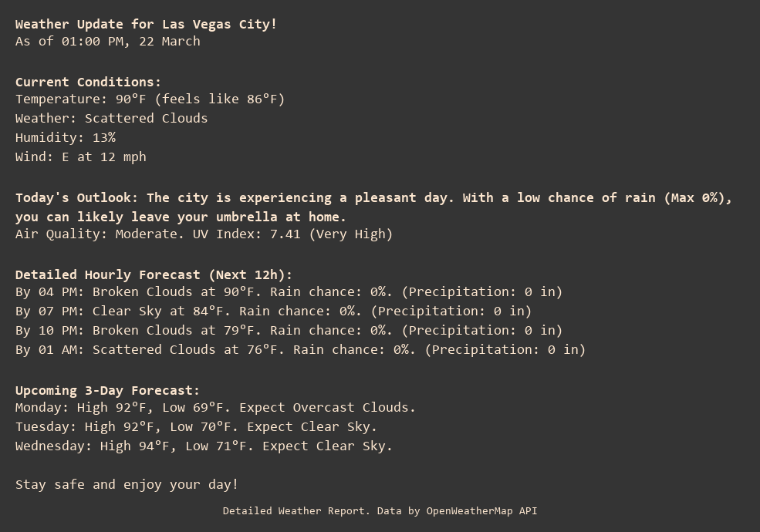Select the By 04 PM forecast row
Image resolution: width=760 pixels, height=532 pixels.
[x=289, y=291]
